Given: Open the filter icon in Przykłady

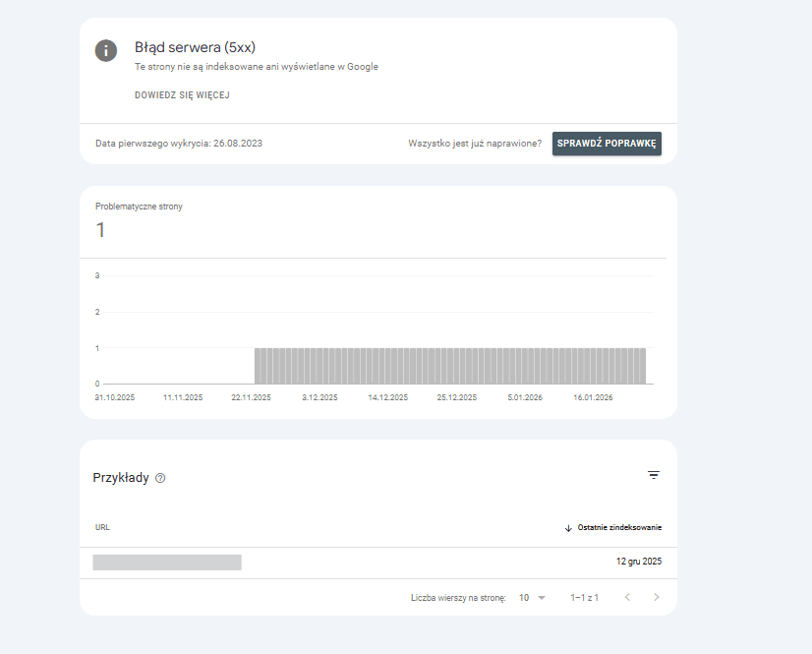Looking at the screenshot, I should click(x=654, y=475).
